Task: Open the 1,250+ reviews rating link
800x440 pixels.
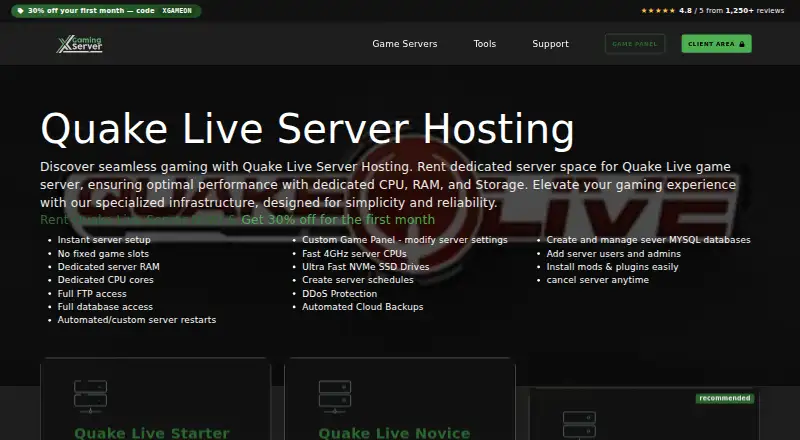Action: [x=712, y=11]
